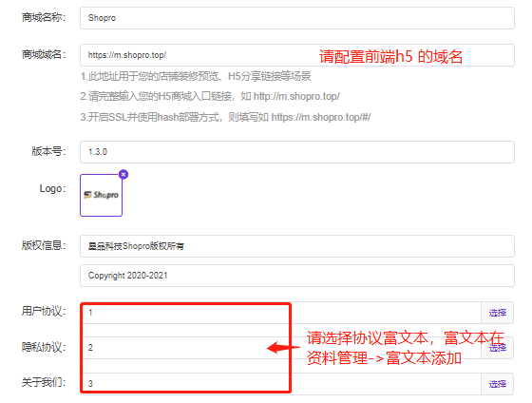Image resolution: width=532 pixels, height=403 pixels.
Task: Remove the Shopro logo image with the x icon
Action: (x=123, y=175)
